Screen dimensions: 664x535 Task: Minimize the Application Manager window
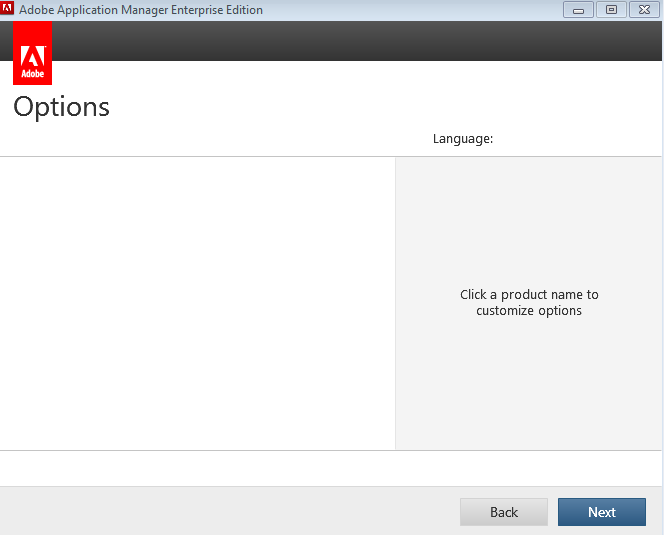click(x=578, y=10)
